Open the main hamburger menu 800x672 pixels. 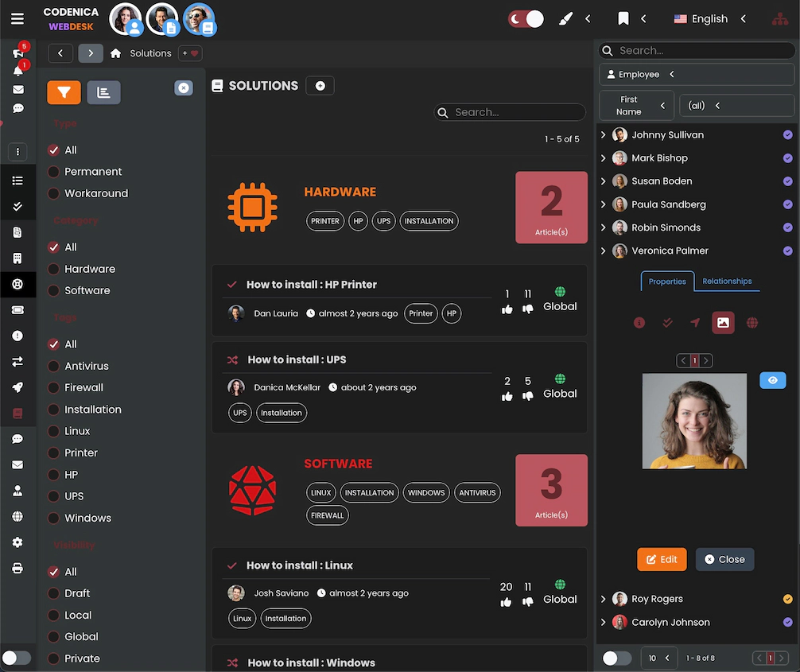click(x=17, y=18)
